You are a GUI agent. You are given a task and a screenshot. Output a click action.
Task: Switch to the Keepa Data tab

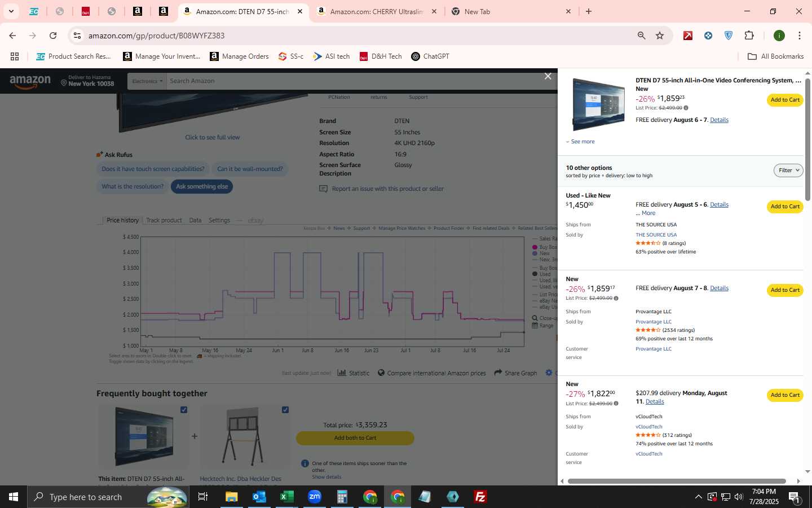(195, 220)
